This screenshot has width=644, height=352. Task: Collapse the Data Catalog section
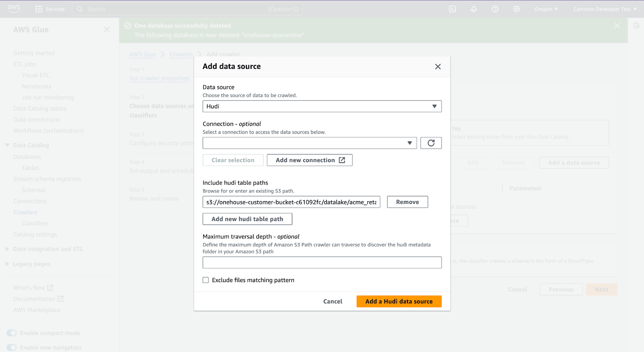[x=7, y=145]
